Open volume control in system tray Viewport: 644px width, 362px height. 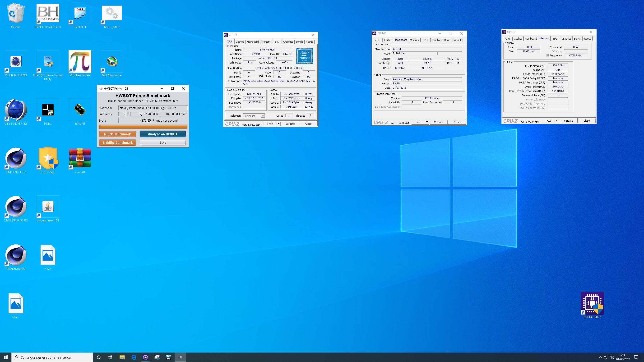click(612, 357)
